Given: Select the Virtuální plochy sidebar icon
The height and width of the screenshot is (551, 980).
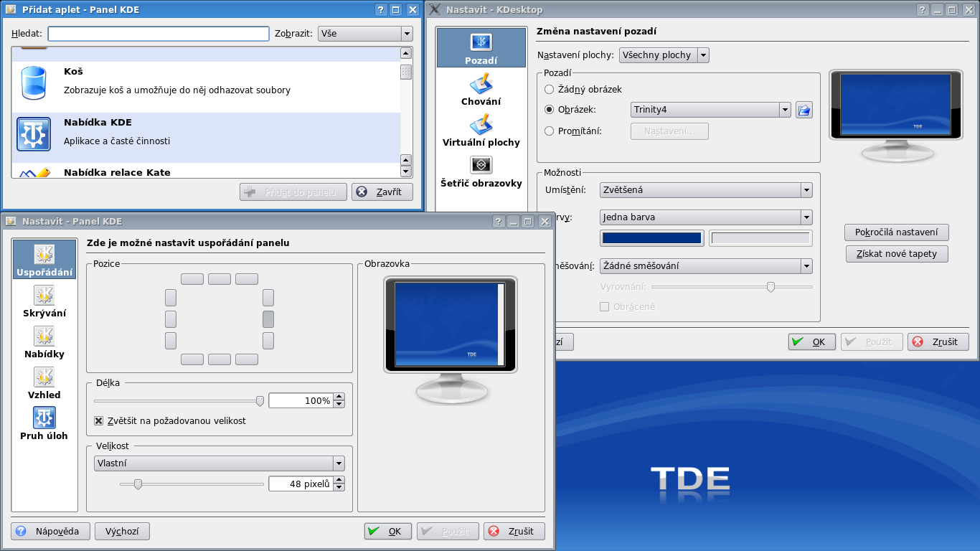Looking at the screenshot, I should coord(481,126).
